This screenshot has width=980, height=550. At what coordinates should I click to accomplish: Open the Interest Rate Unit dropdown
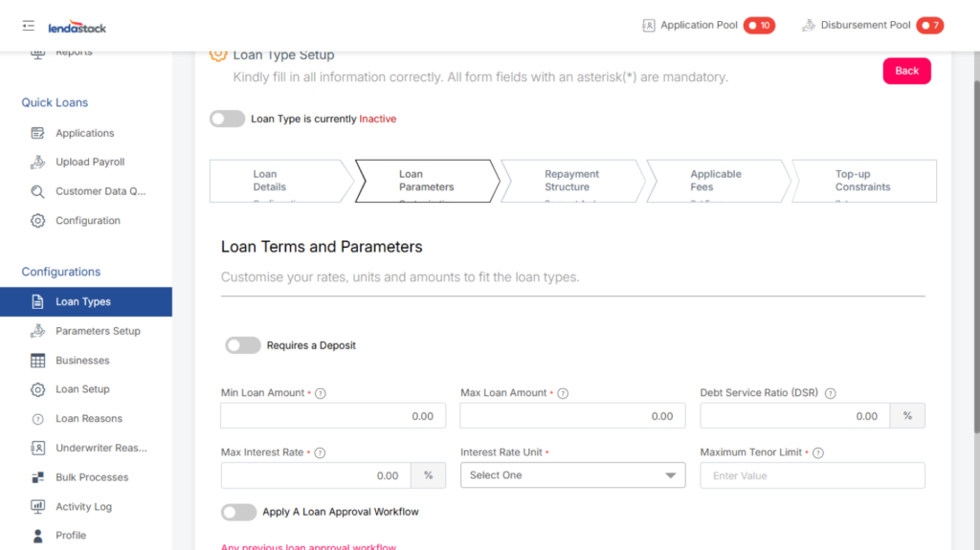pyautogui.click(x=572, y=475)
